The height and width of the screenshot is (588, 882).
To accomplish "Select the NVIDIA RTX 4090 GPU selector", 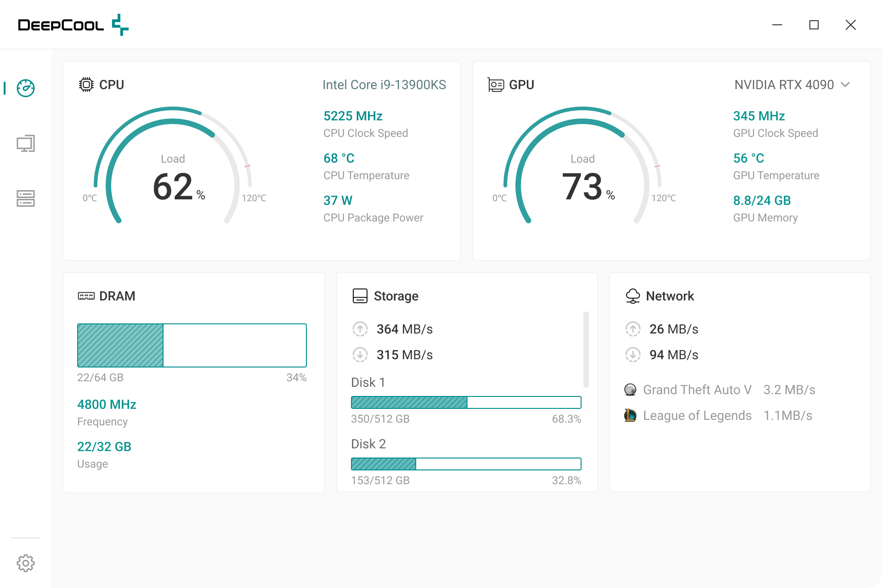I will pyautogui.click(x=784, y=85).
